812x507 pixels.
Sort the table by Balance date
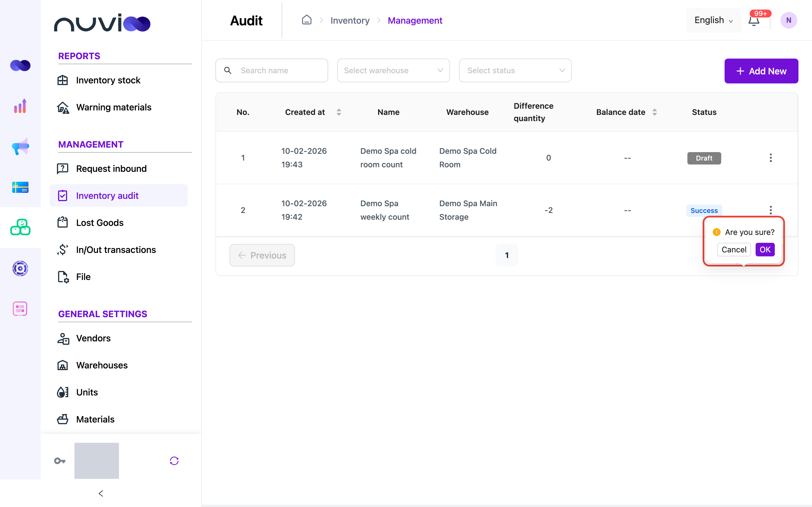click(x=654, y=112)
